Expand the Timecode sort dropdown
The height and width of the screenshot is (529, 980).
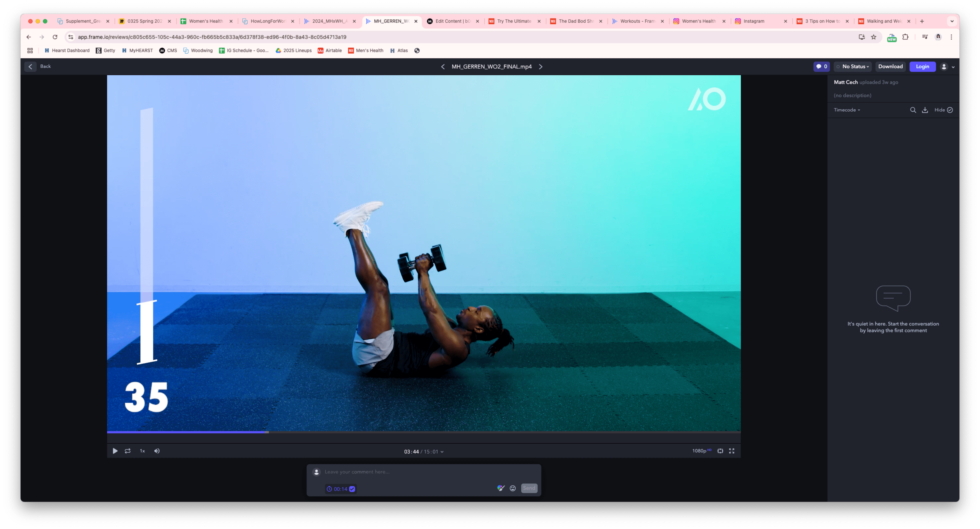[x=847, y=110]
